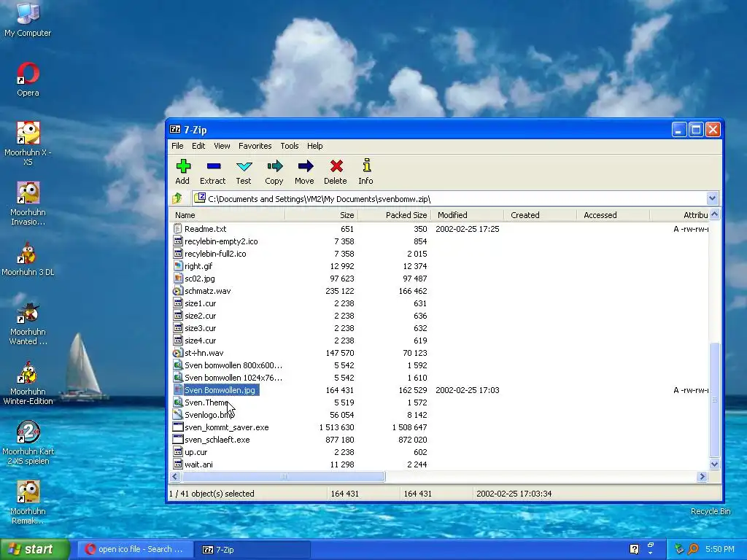Screen dimensions: 747x560
Task: Click the red Delete toolbar icon
Action: click(336, 166)
